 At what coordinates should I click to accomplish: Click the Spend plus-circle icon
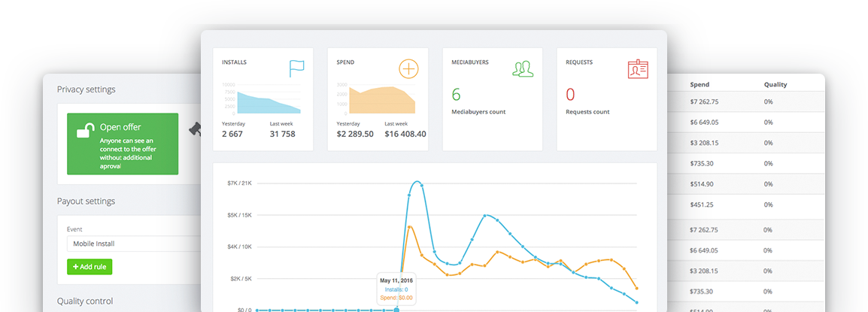408,69
